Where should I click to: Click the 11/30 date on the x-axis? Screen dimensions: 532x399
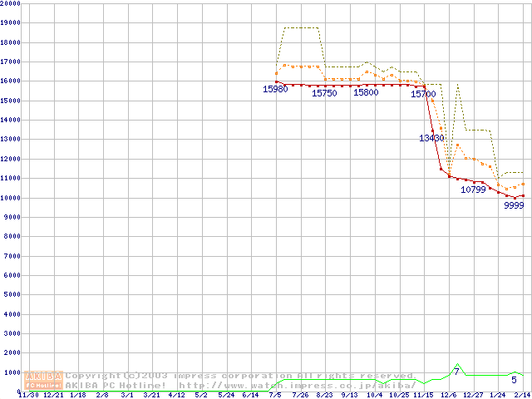27,395
